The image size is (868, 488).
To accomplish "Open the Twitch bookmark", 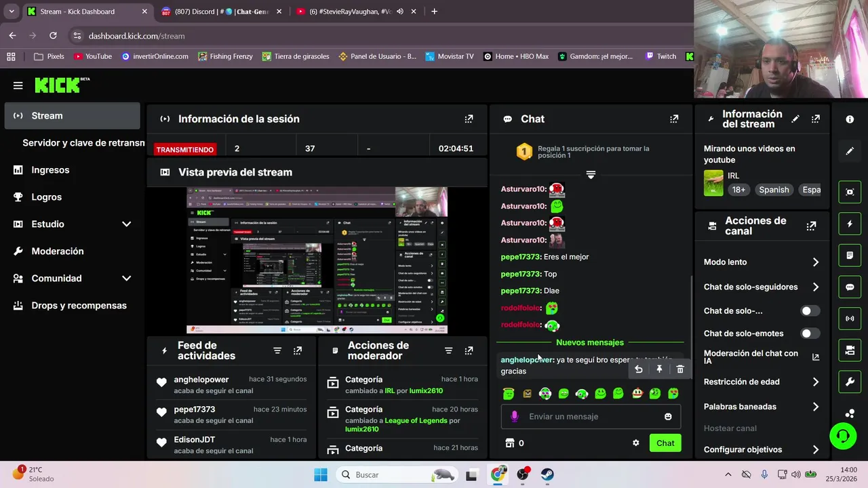I will click(660, 56).
